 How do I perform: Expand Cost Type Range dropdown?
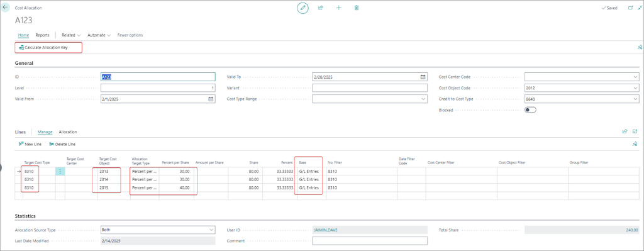coord(423,99)
